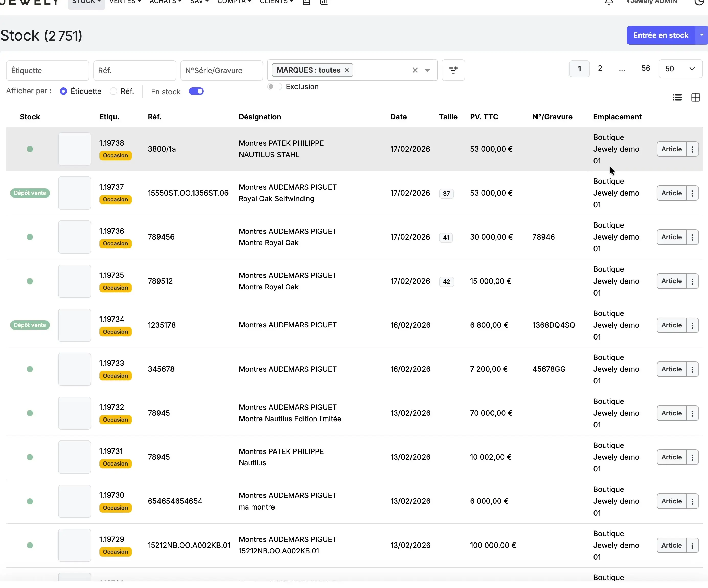Enable the 'Exclusion' toggle
Viewport: 708px width, 588px height.
click(x=275, y=87)
